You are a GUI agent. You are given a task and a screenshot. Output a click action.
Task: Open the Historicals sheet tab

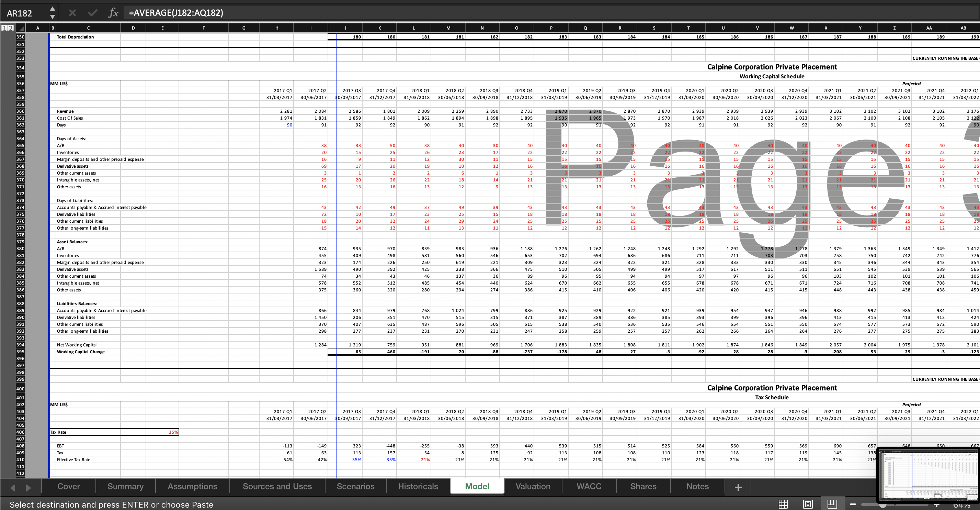(418, 486)
